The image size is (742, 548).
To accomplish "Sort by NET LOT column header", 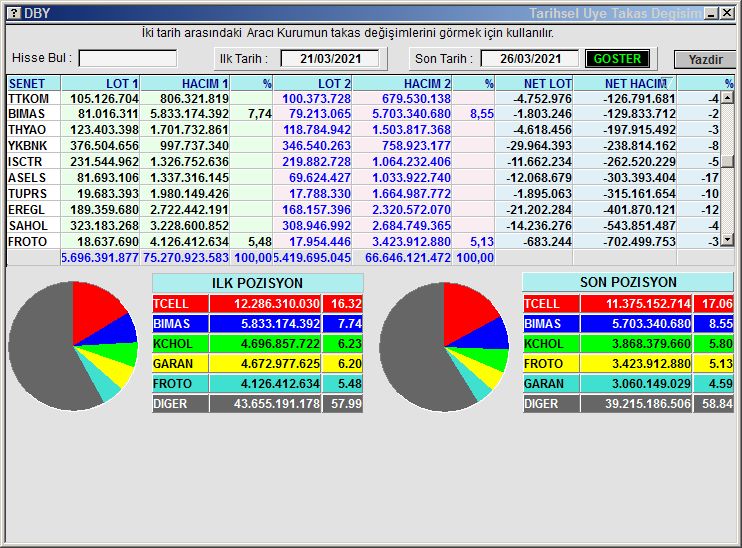I will (534, 83).
